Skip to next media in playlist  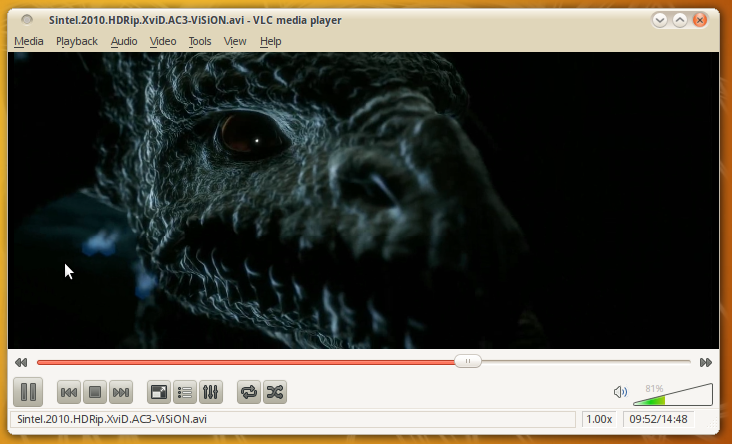121,392
